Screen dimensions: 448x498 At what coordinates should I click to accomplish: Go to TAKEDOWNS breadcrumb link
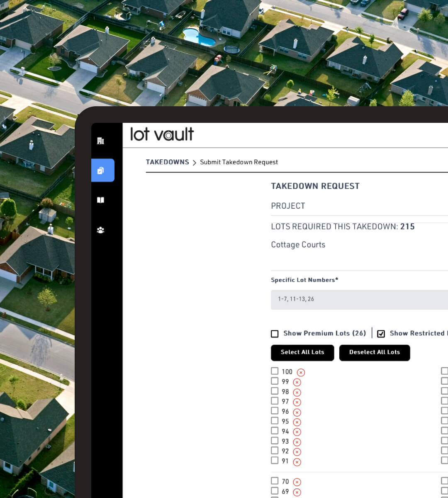167,162
